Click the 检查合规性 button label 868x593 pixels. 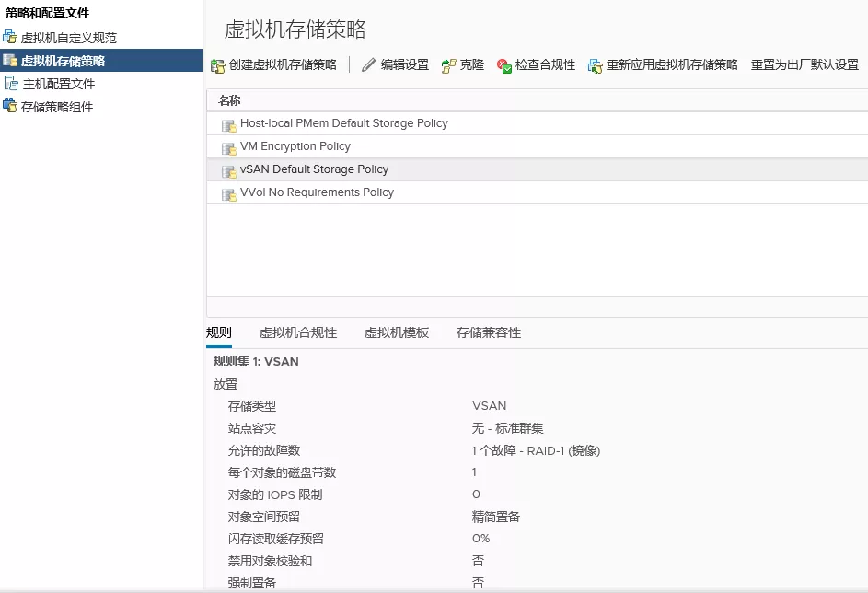[x=545, y=65]
